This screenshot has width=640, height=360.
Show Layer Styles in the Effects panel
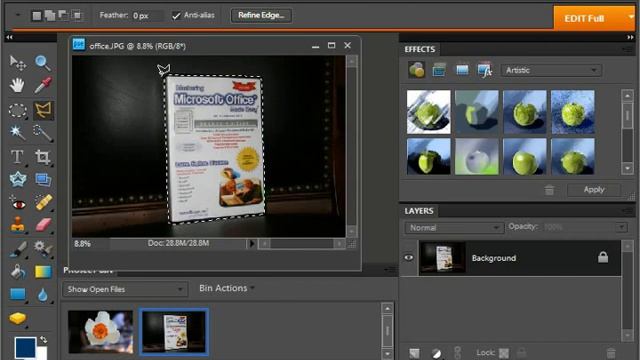(439, 70)
